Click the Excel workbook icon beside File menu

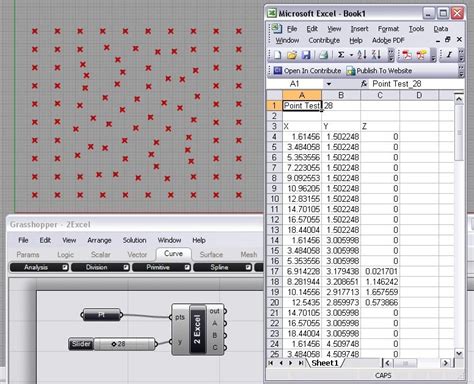(277, 29)
